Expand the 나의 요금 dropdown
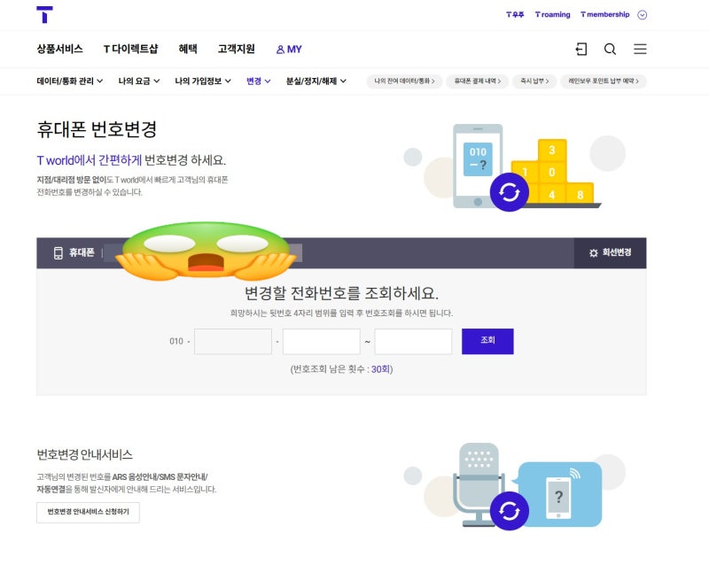The height and width of the screenshot is (588, 709). coord(139,81)
